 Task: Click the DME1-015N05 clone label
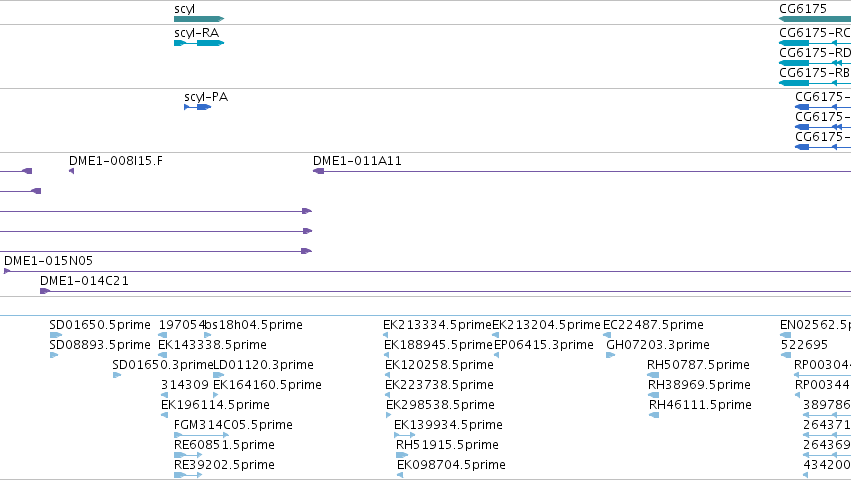coord(48,261)
